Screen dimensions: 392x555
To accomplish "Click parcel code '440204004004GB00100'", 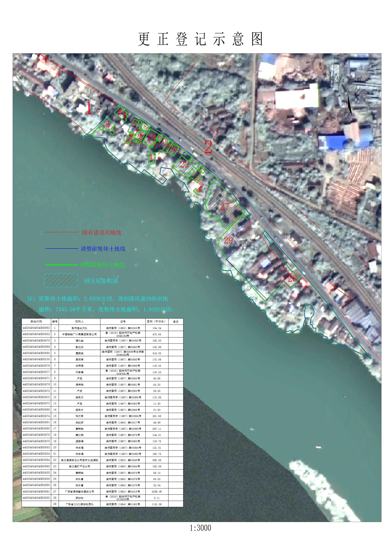I will (36, 359).
